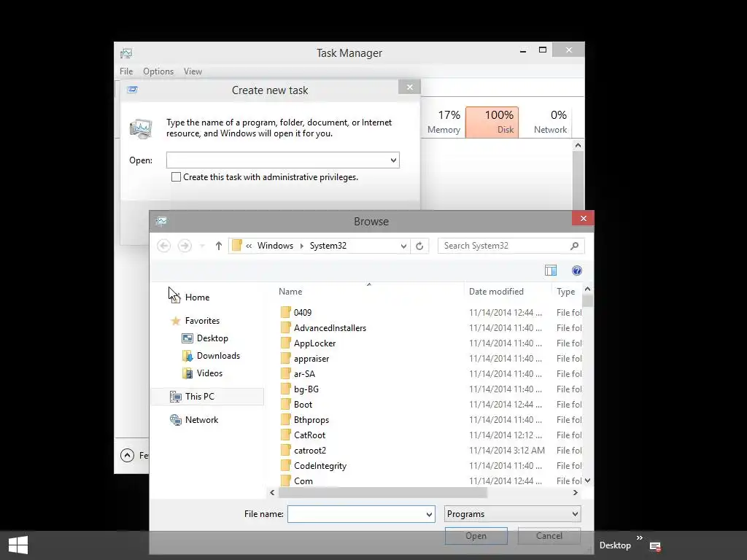
Task: Click the folder icon in address bar
Action: (x=237, y=246)
